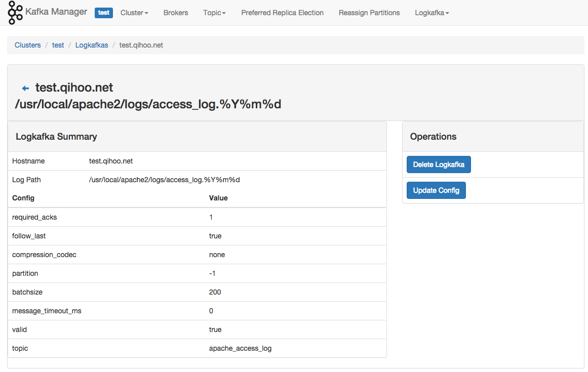Screen dimensions: 588x372
Task: Select follow_last value true
Action: coord(215,236)
